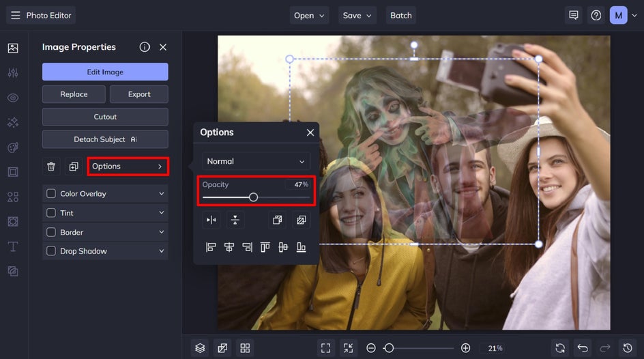This screenshot has height=359, width=644.
Task: Enable the Color Overlay checkbox
Action: 51,194
